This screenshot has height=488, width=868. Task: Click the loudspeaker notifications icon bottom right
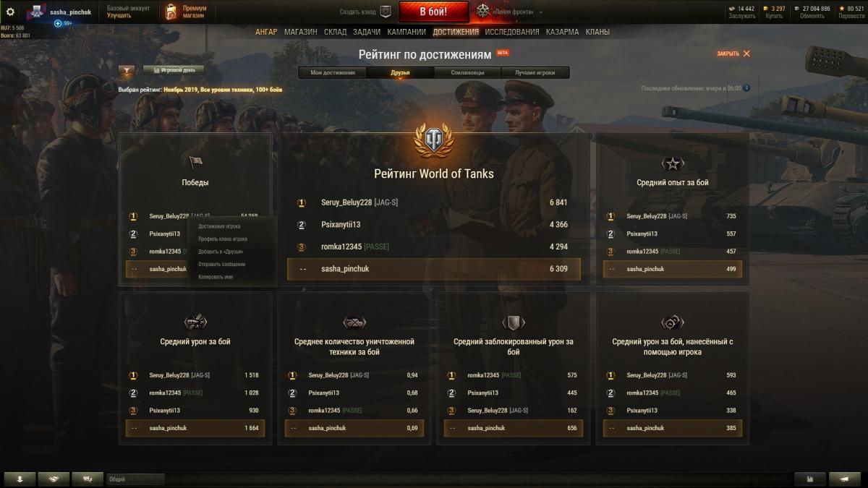[845, 479]
